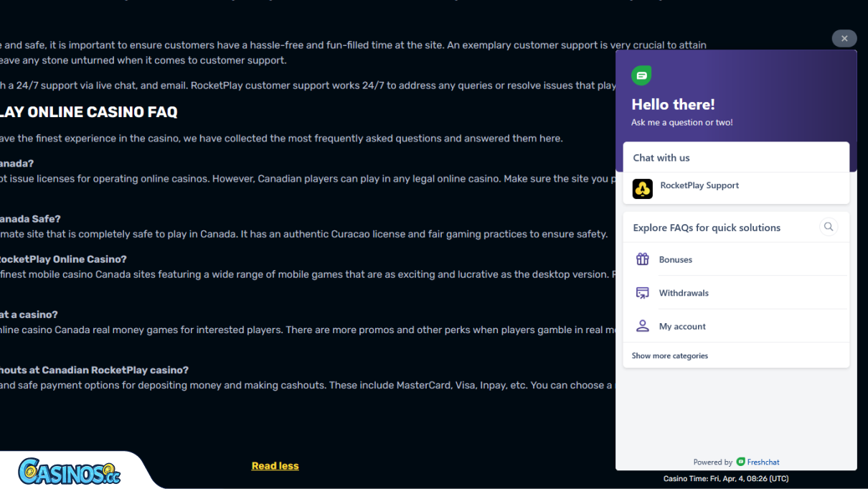Screen dimensions: 868x489
Task: Click the 24/7 support paragraph
Action: (308, 85)
